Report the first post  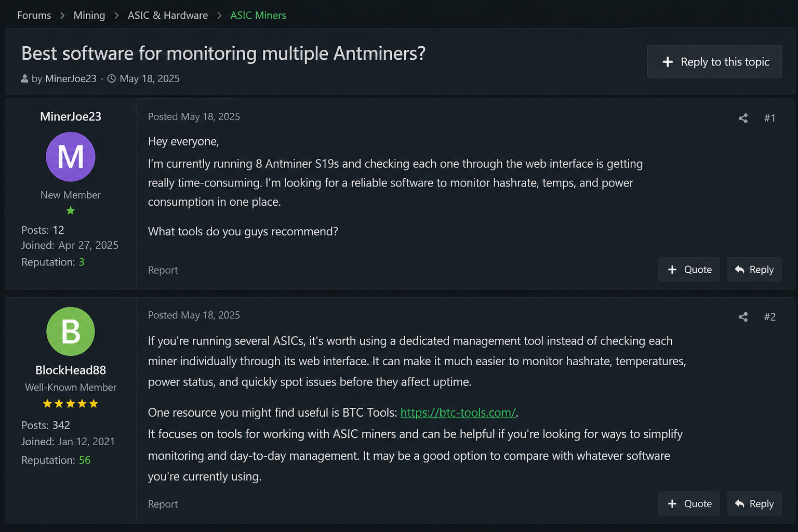pos(163,270)
